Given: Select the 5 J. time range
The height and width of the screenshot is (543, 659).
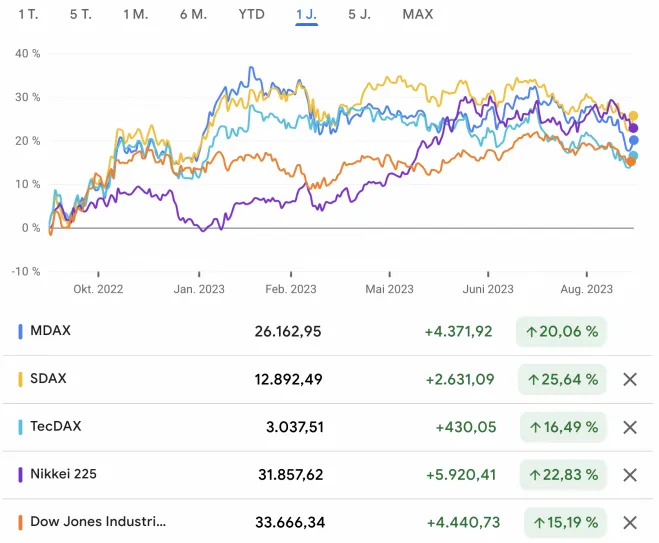Looking at the screenshot, I should point(360,15).
